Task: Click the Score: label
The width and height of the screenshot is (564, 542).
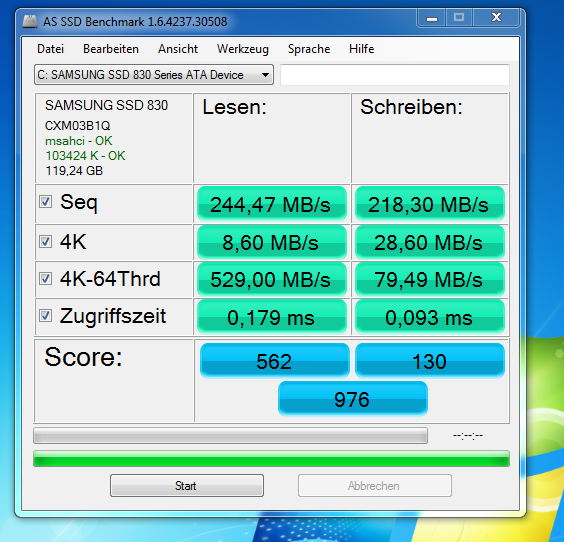Action: (83, 357)
